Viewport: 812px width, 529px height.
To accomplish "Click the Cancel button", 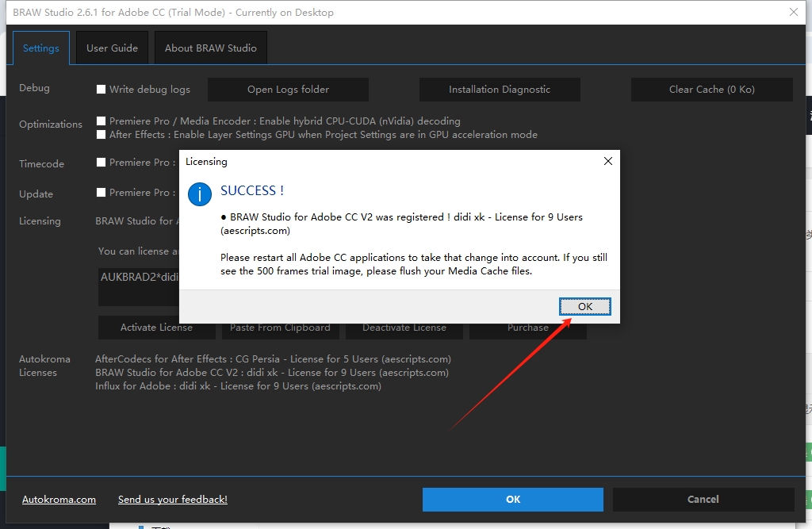I will [703, 500].
